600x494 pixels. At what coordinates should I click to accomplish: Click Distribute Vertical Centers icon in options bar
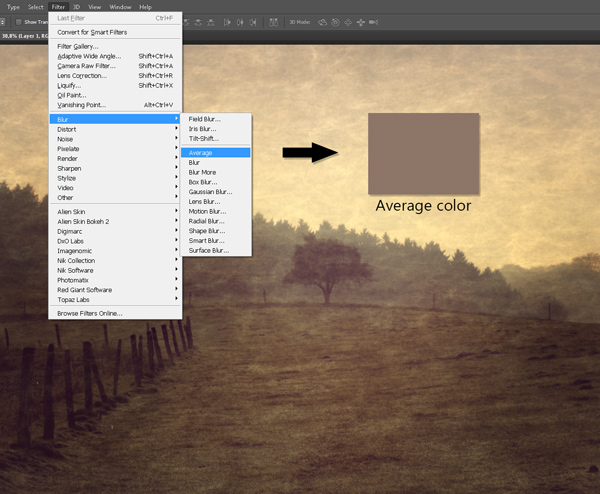tap(198, 22)
